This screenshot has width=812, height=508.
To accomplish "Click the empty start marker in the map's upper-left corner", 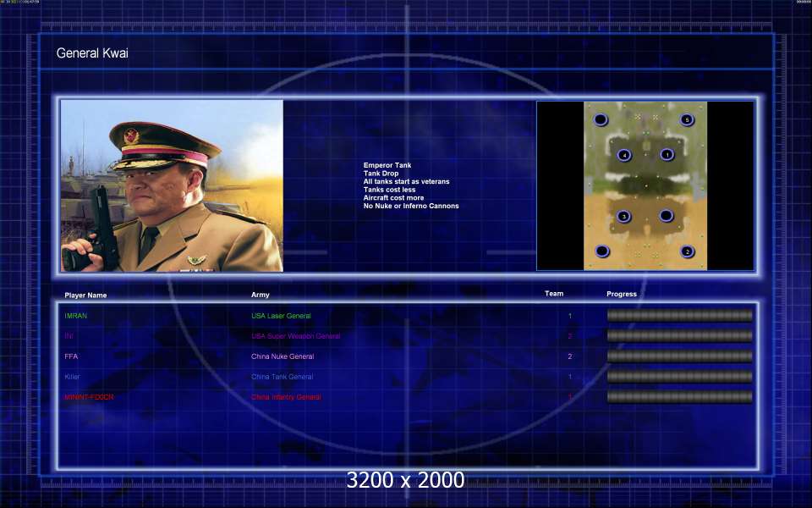I will 601,119.
